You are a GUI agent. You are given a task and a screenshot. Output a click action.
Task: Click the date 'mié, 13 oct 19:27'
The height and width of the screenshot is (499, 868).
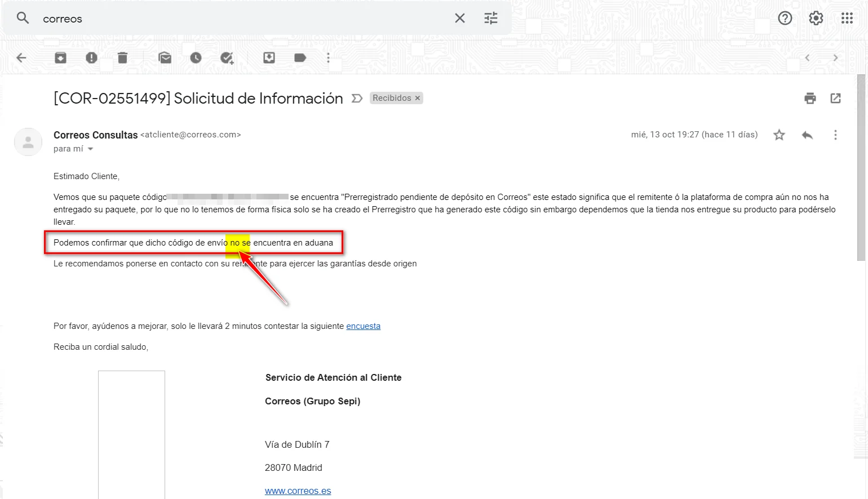coord(665,135)
